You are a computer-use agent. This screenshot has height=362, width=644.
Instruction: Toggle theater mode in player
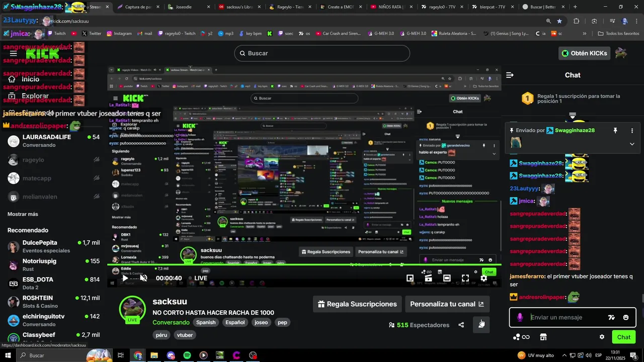[x=447, y=278]
